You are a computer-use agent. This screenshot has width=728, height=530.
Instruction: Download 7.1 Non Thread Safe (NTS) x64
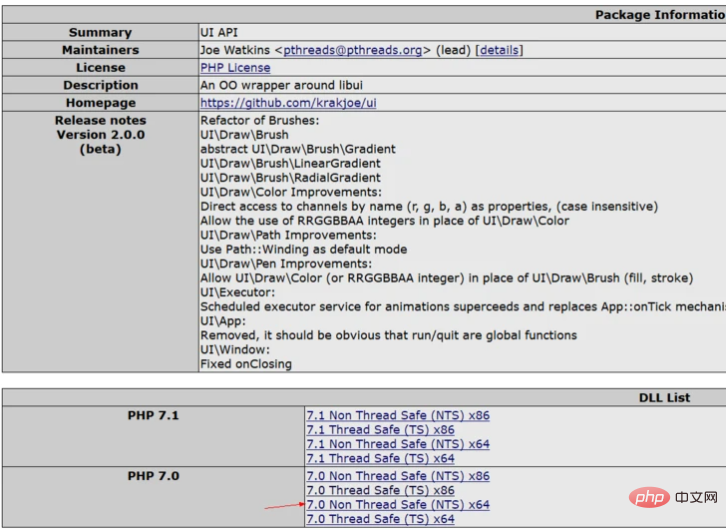[x=398, y=444]
